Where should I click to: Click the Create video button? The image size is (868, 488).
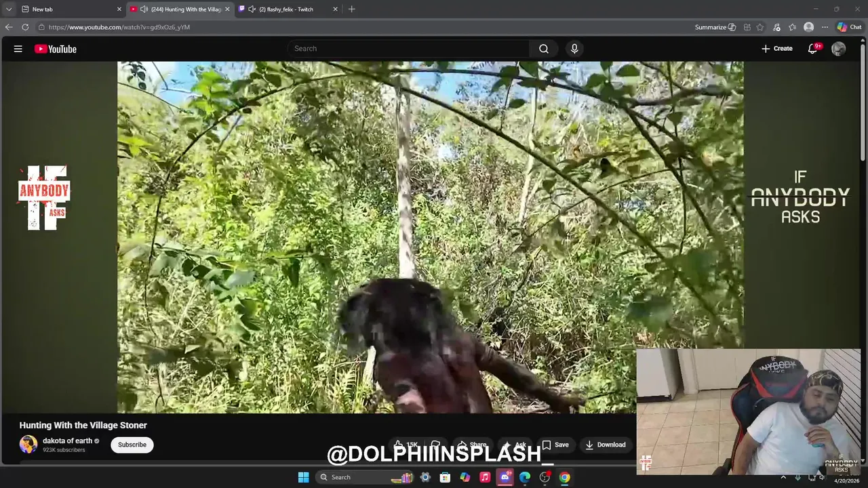tap(776, 49)
